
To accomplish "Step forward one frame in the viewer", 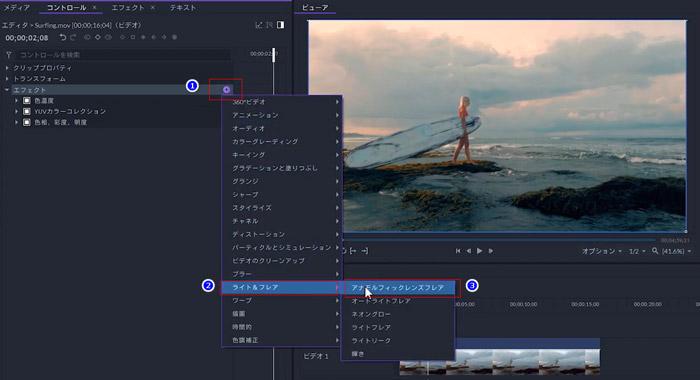I will 491,251.
